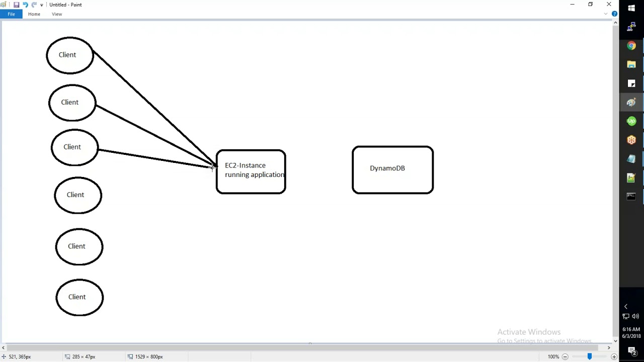Click the horizontal scrollbar left arrow
The width and height of the screenshot is (644, 362).
tap(4, 347)
